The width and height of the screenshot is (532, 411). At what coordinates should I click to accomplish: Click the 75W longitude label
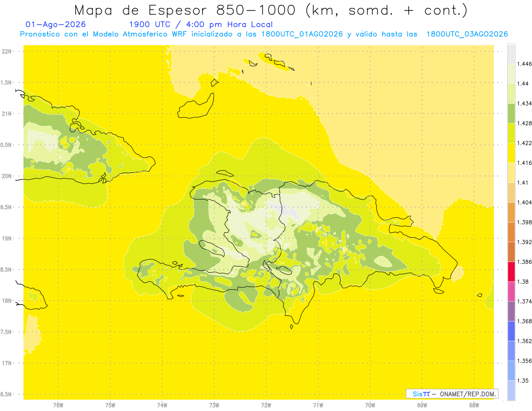pos(110,405)
